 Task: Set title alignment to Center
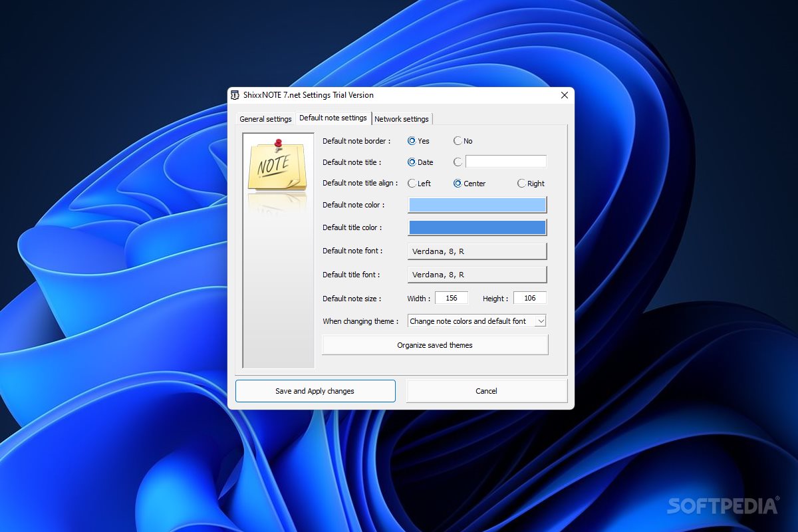tap(469, 184)
